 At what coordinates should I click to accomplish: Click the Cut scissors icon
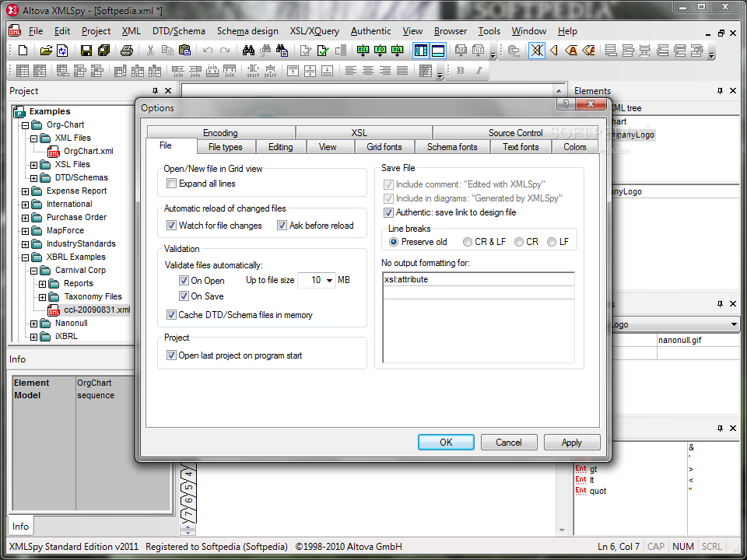click(150, 50)
